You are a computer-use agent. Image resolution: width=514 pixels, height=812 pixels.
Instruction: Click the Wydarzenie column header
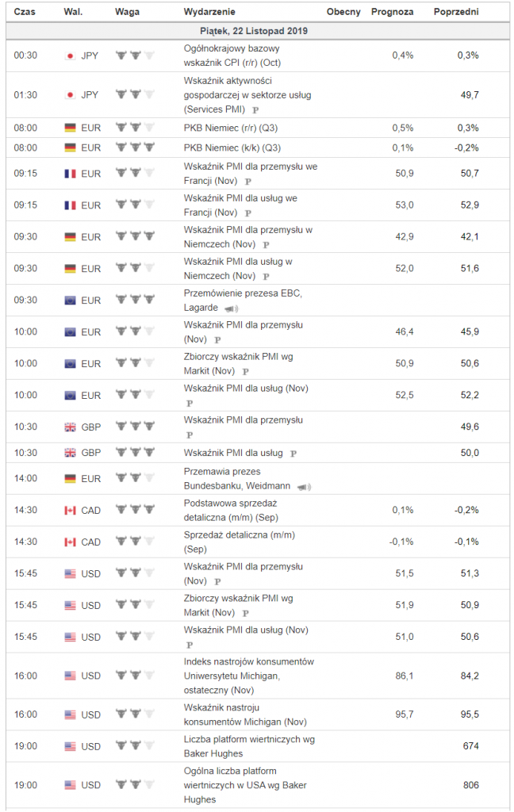[209, 11]
